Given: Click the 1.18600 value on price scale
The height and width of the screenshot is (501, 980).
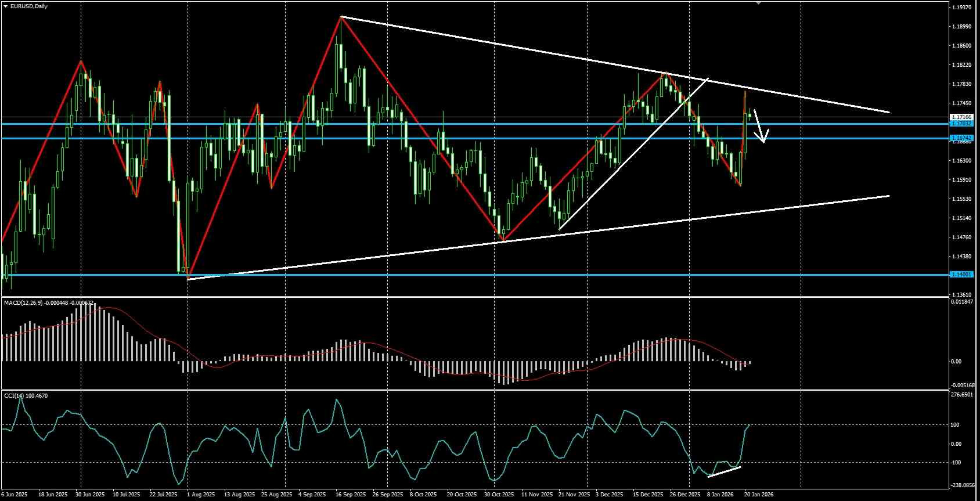Looking at the screenshot, I should (962, 46).
